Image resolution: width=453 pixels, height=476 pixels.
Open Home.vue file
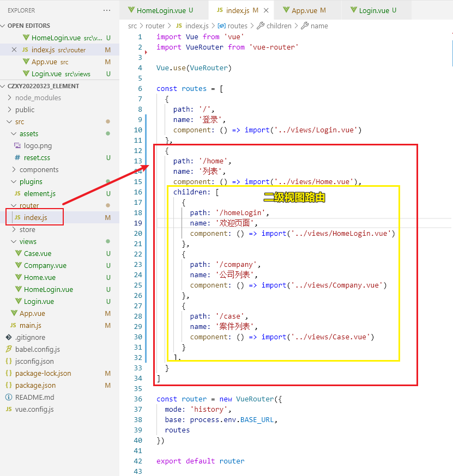tap(39, 277)
